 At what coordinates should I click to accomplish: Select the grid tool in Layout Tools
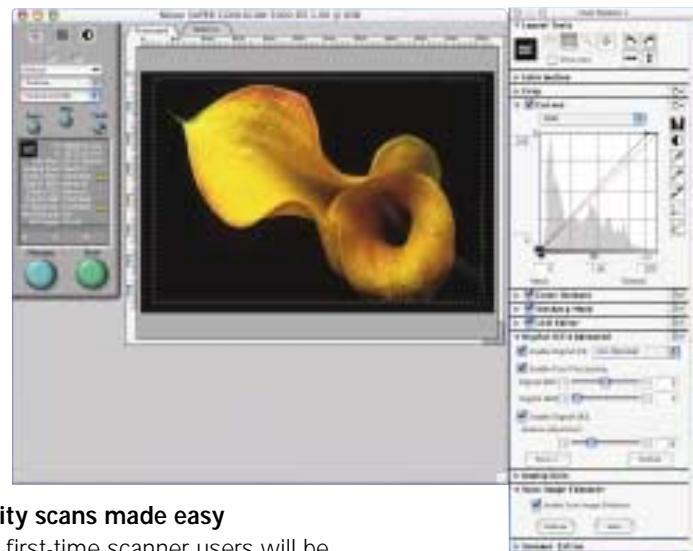tap(569, 41)
